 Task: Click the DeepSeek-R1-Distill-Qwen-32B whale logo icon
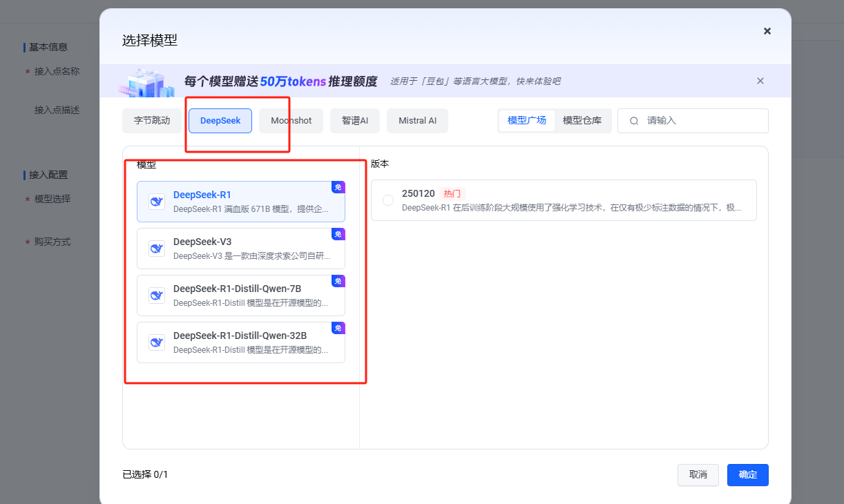tap(157, 342)
